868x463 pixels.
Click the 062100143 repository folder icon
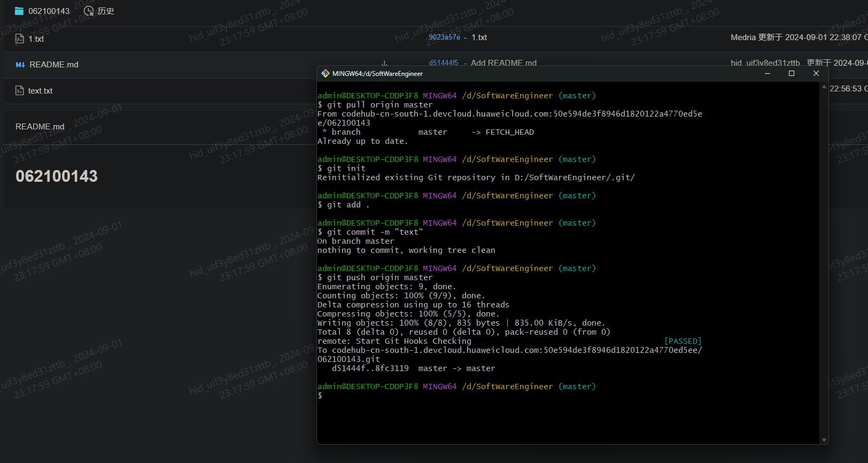[19, 11]
